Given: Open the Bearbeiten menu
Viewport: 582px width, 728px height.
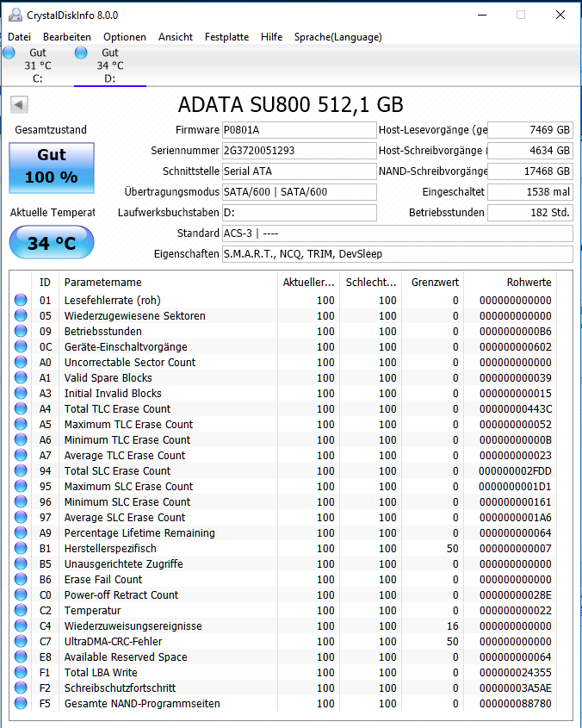Looking at the screenshot, I should 67,37.
